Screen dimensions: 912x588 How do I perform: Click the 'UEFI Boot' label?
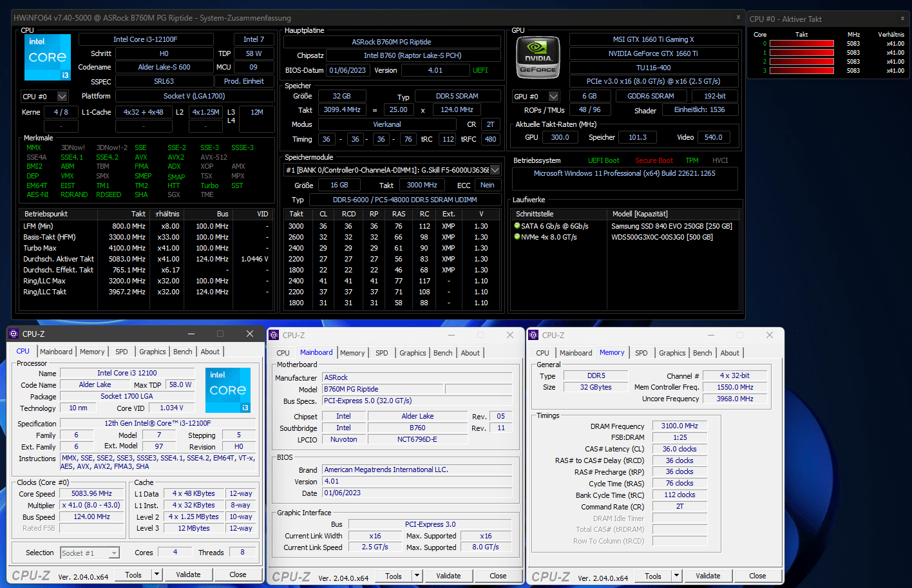coord(603,160)
